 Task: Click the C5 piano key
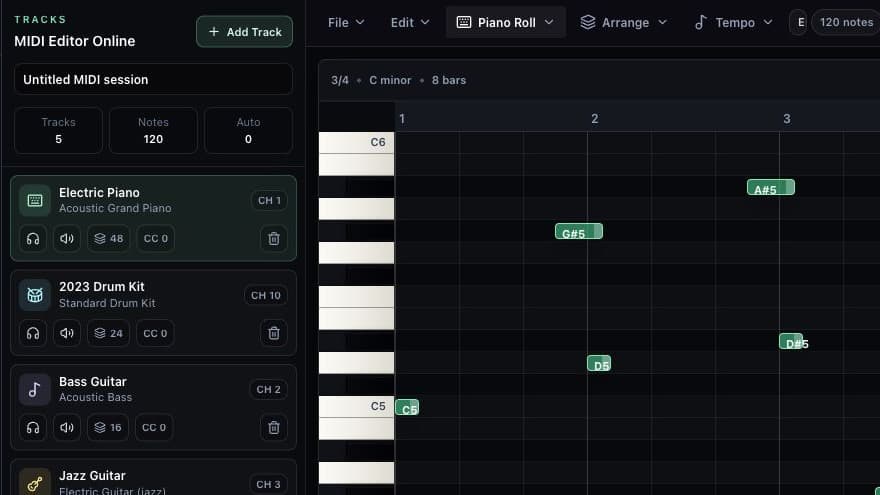click(x=356, y=406)
